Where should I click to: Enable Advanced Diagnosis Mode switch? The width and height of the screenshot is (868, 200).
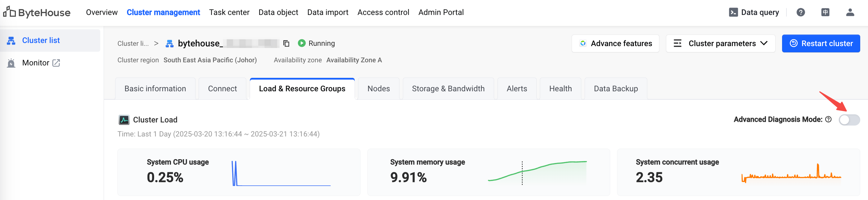849,120
